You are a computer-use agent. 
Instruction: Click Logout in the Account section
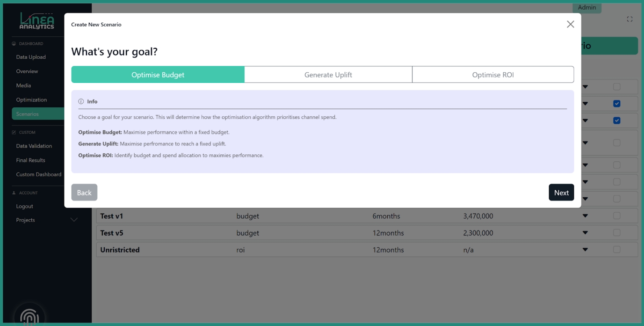pyautogui.click(x=24, y=206)
